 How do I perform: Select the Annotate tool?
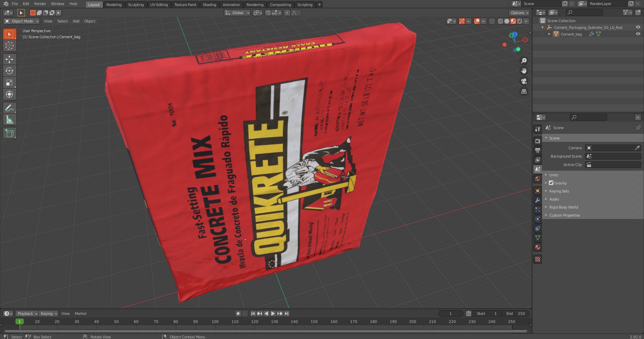(9, 108)
